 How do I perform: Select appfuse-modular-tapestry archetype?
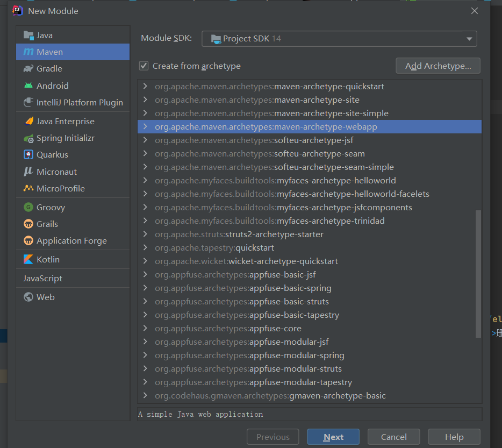tap(309, 382)
